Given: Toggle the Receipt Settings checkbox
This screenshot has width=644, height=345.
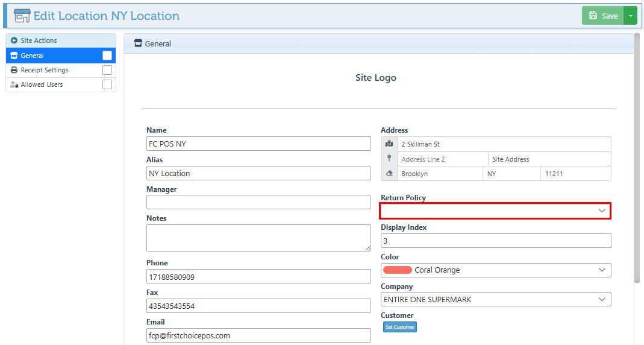Looking at the screenshot, I should (x=107, y=70).
